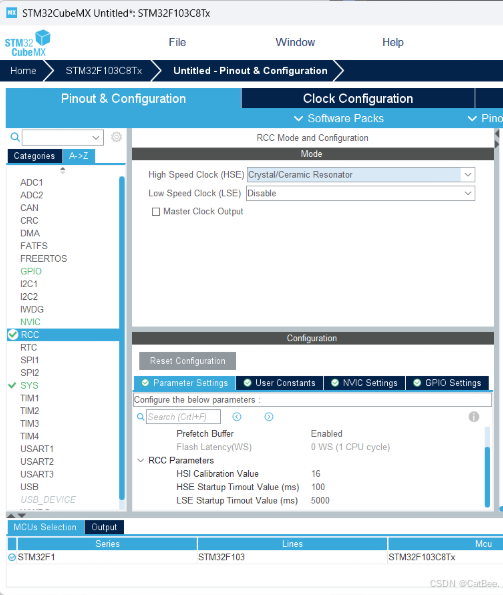Click LSE Startup Timout Value 5000
The width and height of the screenshot is (503, 595).
pos(320,501)
